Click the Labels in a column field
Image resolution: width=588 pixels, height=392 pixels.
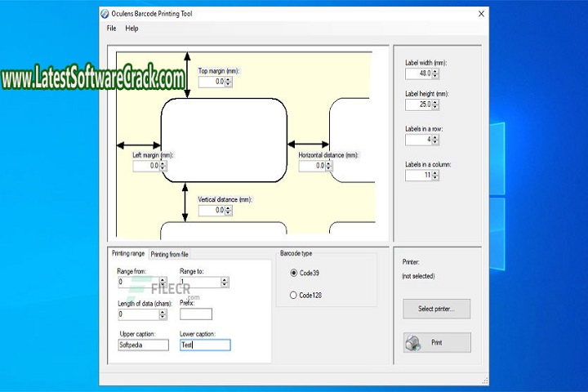[418, 176]
